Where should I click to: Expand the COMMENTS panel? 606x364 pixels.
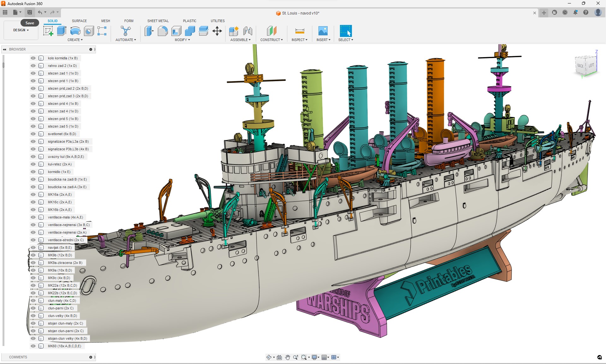[x=91, y=357]
